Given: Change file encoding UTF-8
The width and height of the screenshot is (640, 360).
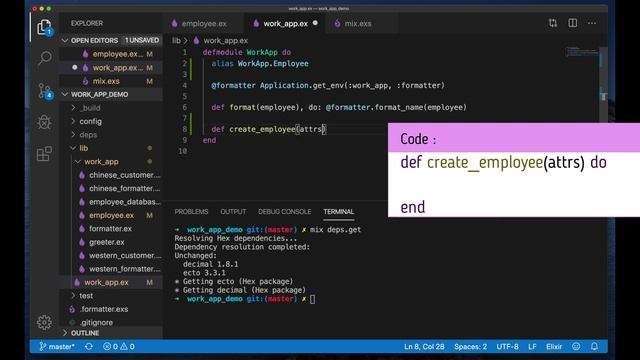Looking at the screenshot, I should pos(507,347).
